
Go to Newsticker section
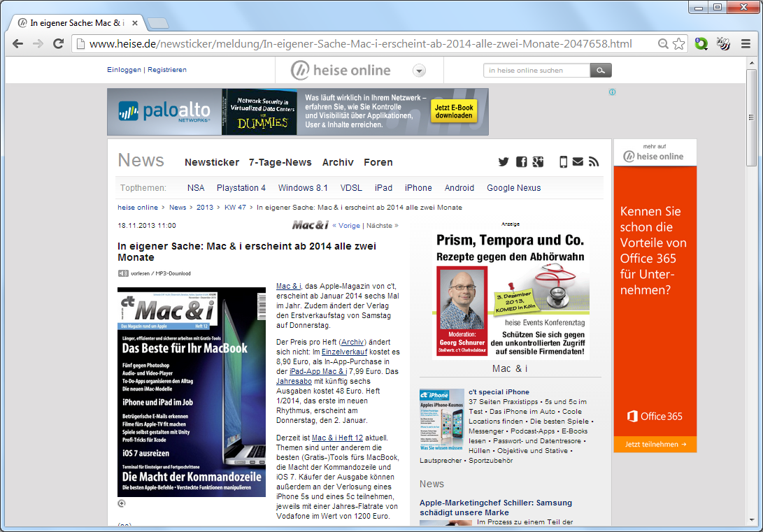pyautogui.click(x=212, y=162)
